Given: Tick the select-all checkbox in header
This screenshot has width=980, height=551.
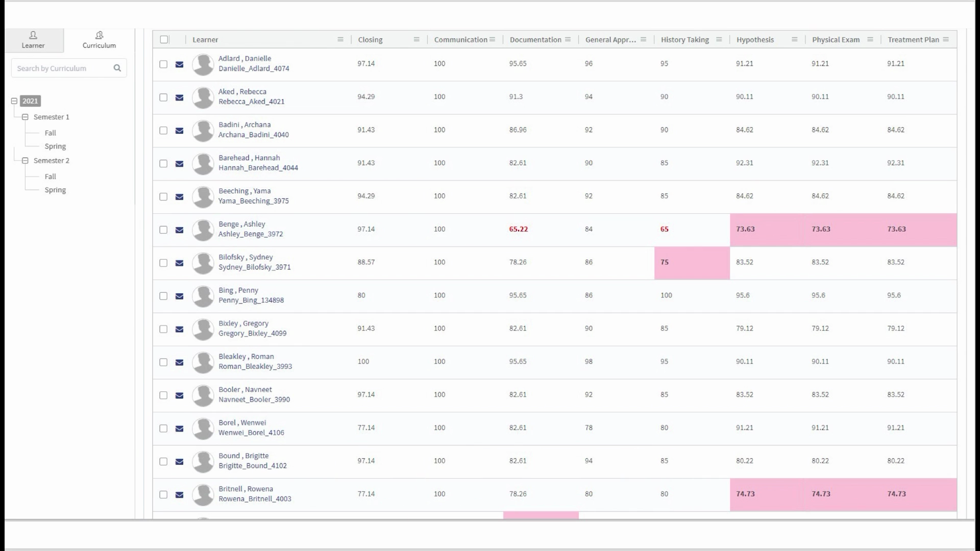Looking at the screenshot, I should click(x=164, y=39).
